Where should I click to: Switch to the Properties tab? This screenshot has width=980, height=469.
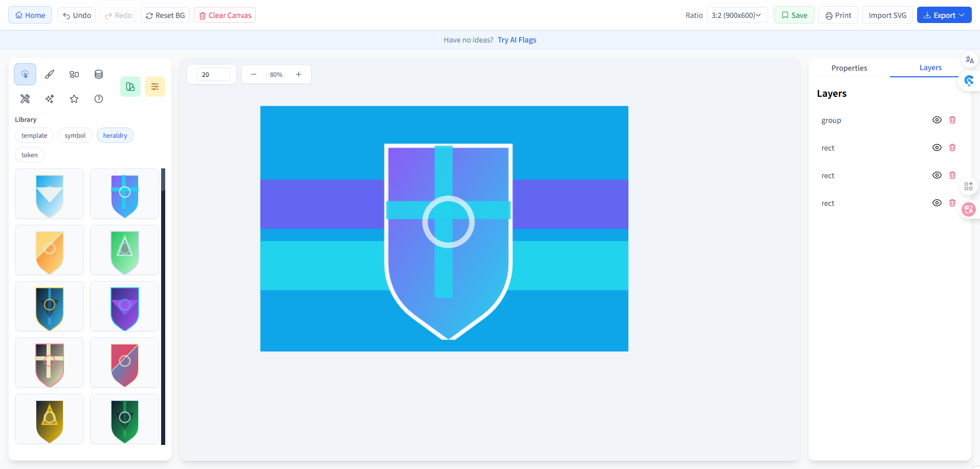(x=849, y=68)
